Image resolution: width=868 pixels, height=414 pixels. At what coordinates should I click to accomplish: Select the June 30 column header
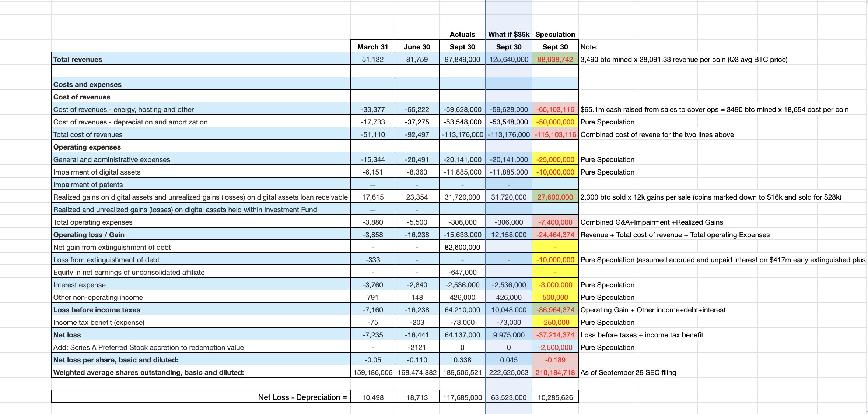417,47
